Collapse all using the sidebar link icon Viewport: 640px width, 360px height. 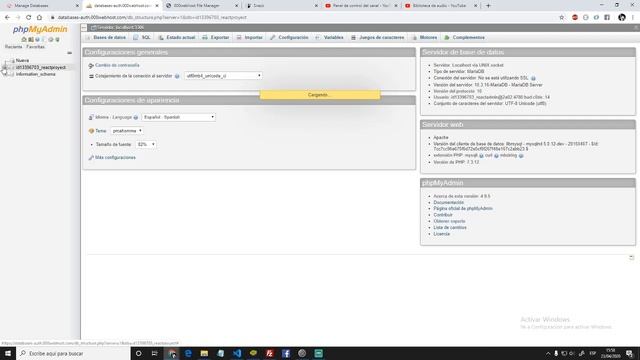[x=69, y=53]
